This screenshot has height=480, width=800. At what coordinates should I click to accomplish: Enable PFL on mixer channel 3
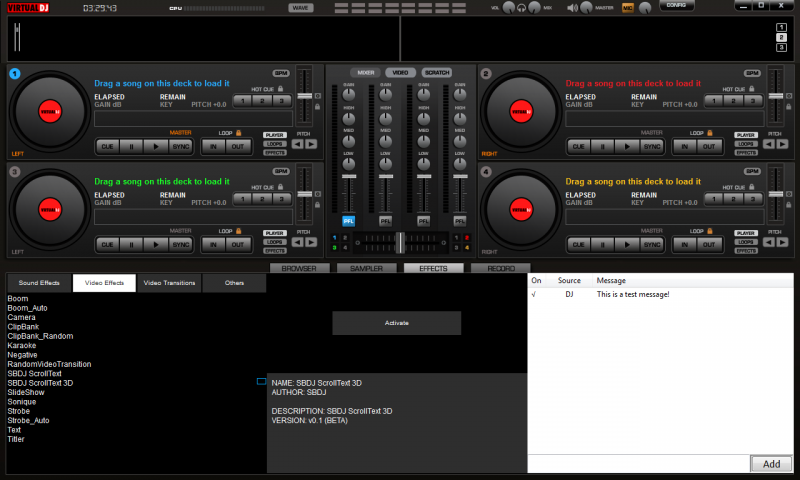click(423, 221)
